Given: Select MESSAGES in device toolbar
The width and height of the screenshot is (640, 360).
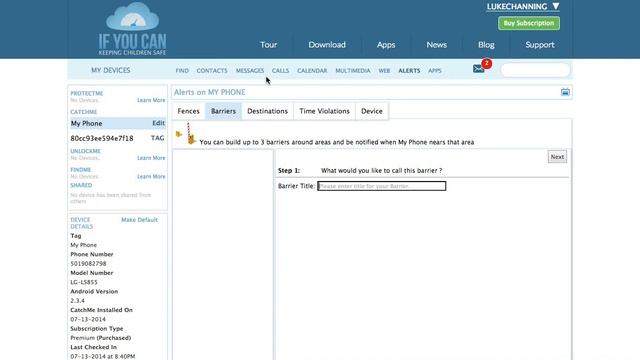Looking at the screenshot, I should click(x=250, y=71).
